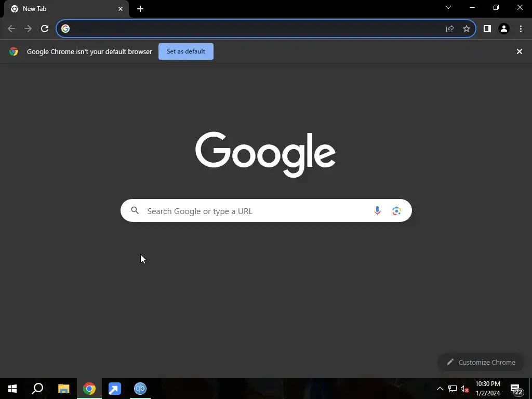Viewport: 532px width, 399px height.
Task: Search by image with Google Lens icon
Action: [396, 211]
